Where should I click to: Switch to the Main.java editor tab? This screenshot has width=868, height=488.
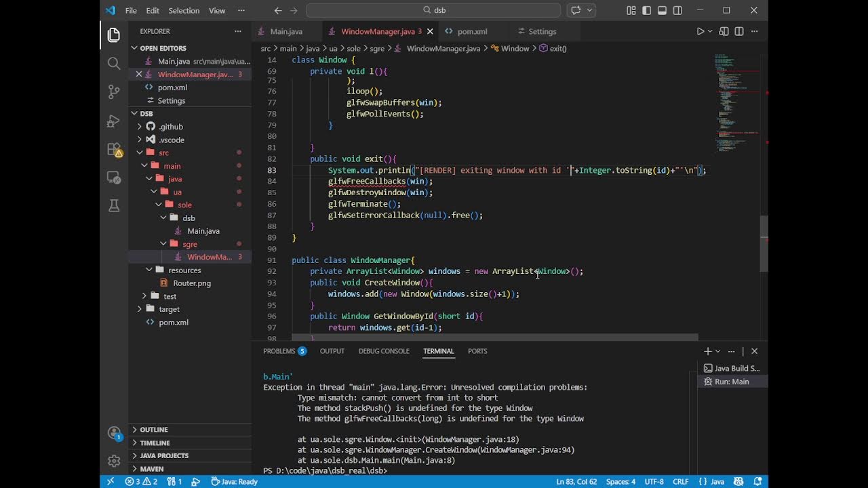(x=286, y=31)
